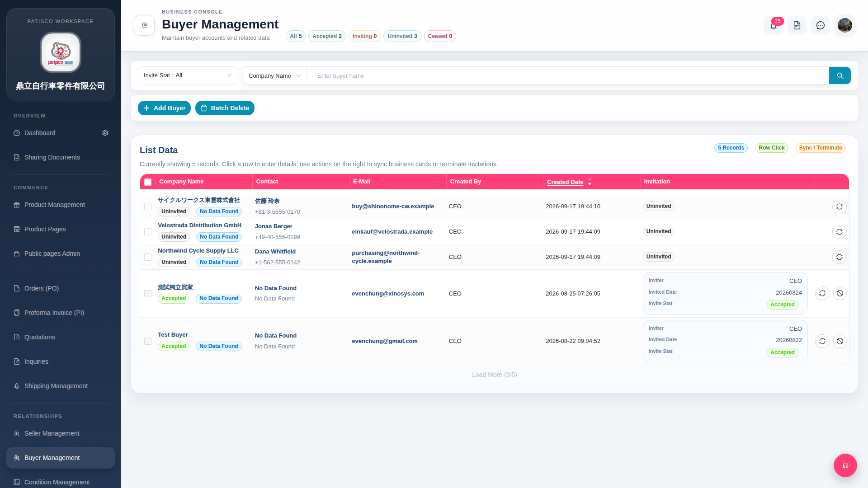Click the magnifier search button
Viewport: 868px width, 488px height.
840,75
